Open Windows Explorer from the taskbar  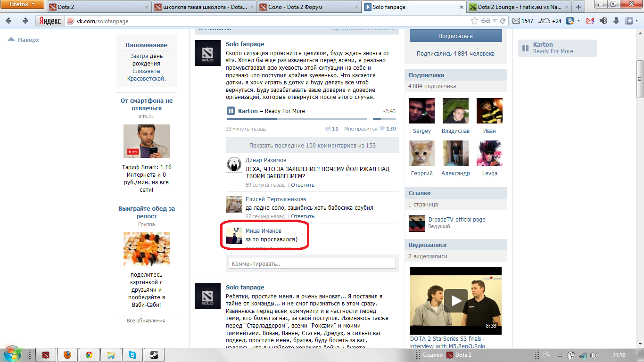[111, 355]
